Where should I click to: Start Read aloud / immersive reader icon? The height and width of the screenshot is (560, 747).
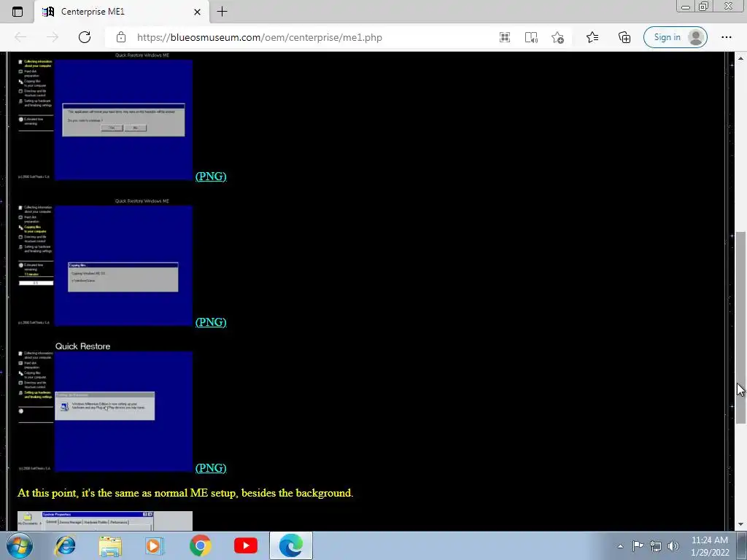(531, 37)
